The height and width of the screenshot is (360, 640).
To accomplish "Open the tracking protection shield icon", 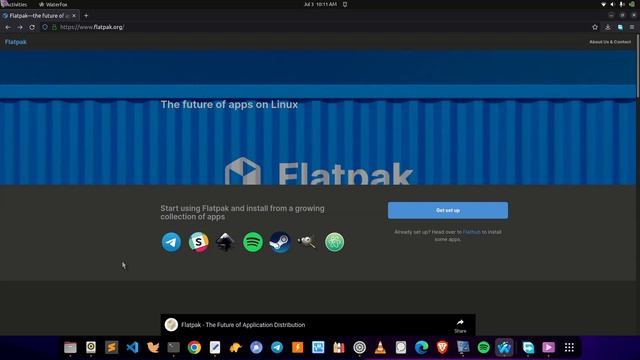I will tap(45, 27).
